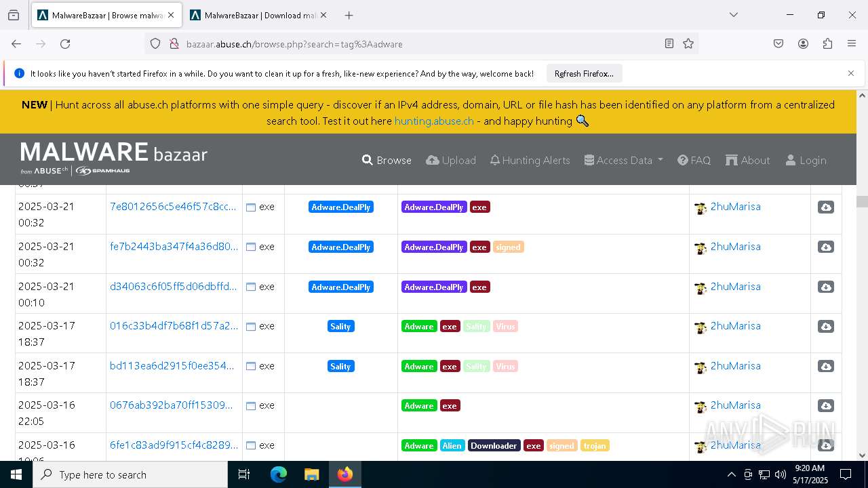Download sample bd113ea6d2915f0ee354 via cloud icon
Viewport: 868px width, 488px height.
825,367
